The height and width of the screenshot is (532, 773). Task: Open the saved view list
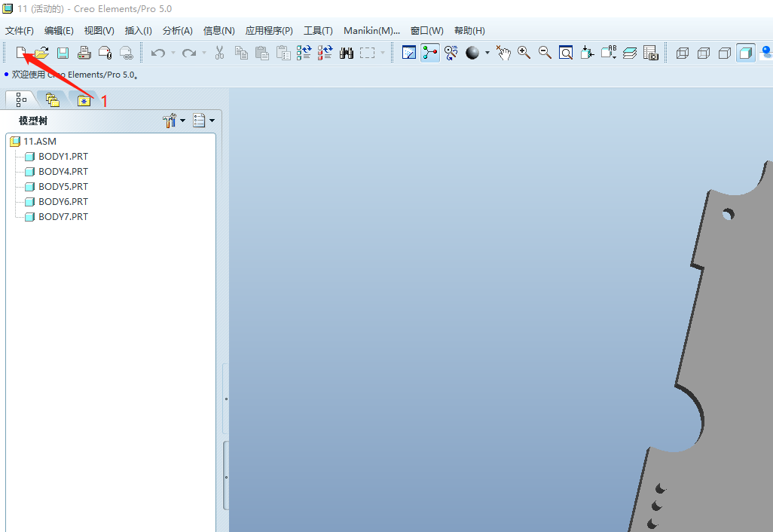609,53
